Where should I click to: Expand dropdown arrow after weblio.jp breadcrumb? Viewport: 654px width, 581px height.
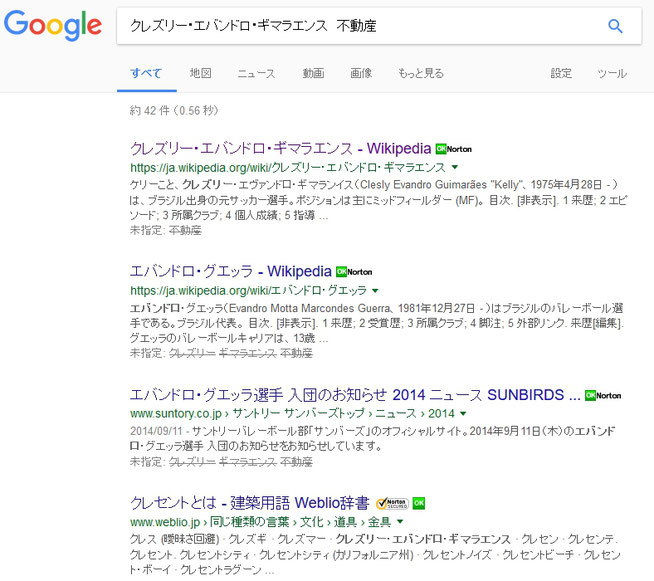(x=400, y=521)
